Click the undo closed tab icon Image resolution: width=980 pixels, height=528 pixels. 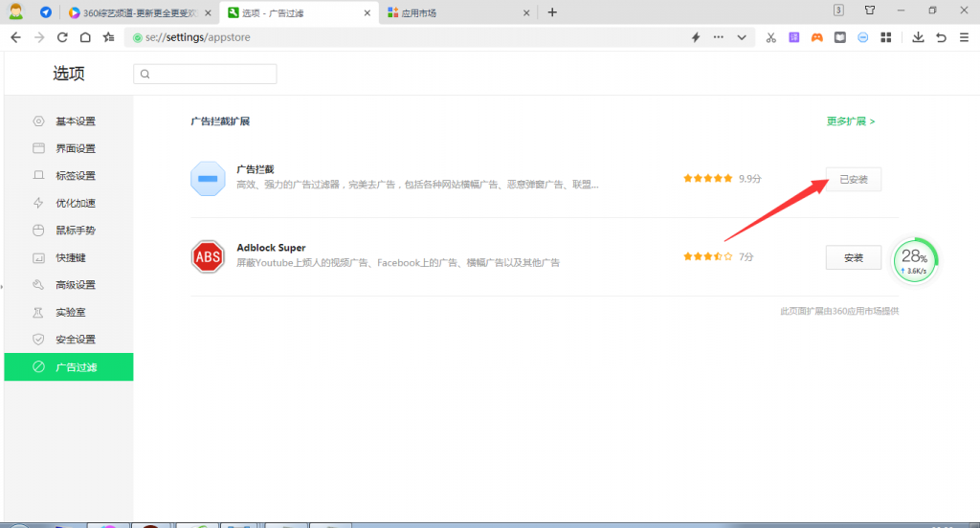941,37
